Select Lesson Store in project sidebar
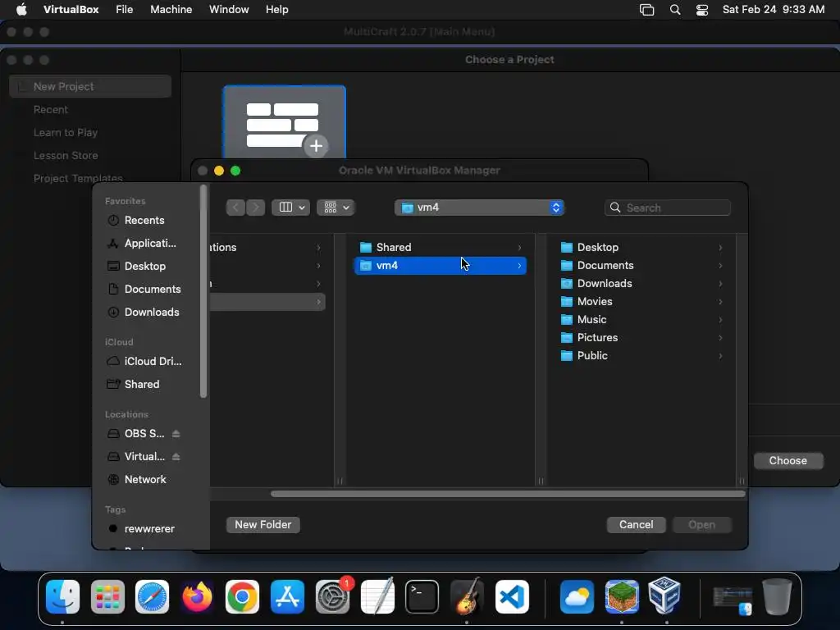840x630 pixels. pyautogui.click(x=66, y=155)
